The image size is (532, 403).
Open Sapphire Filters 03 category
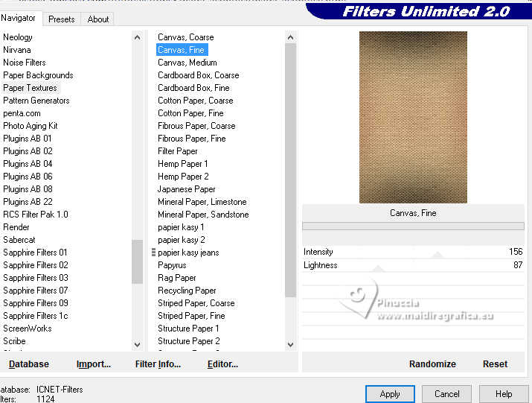(36, 278)
